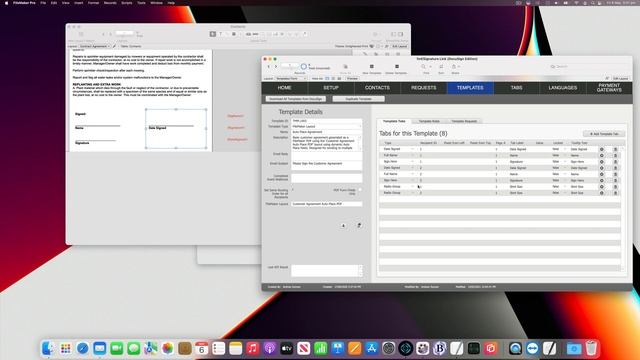This screenshot has width=640, height=360.
Task: Delete the recipient 1 Sign Here tab via trash icon
Action: click(x=616, y=162)
